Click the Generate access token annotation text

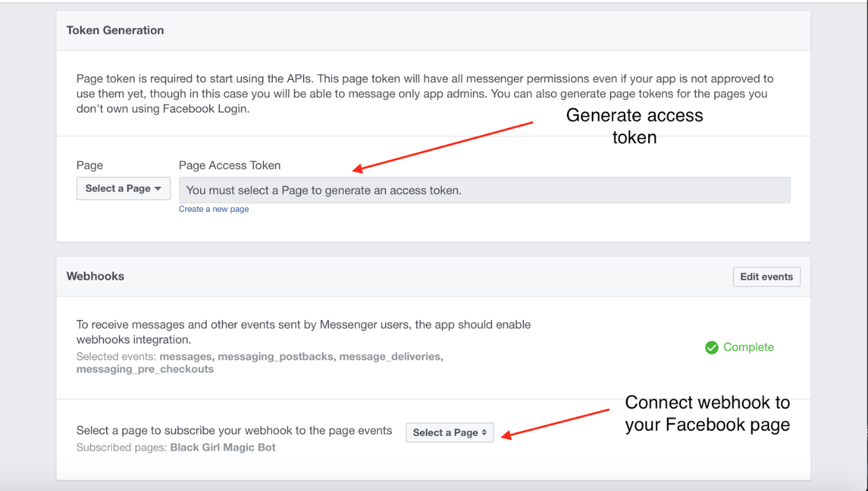[x=634, y=126]
